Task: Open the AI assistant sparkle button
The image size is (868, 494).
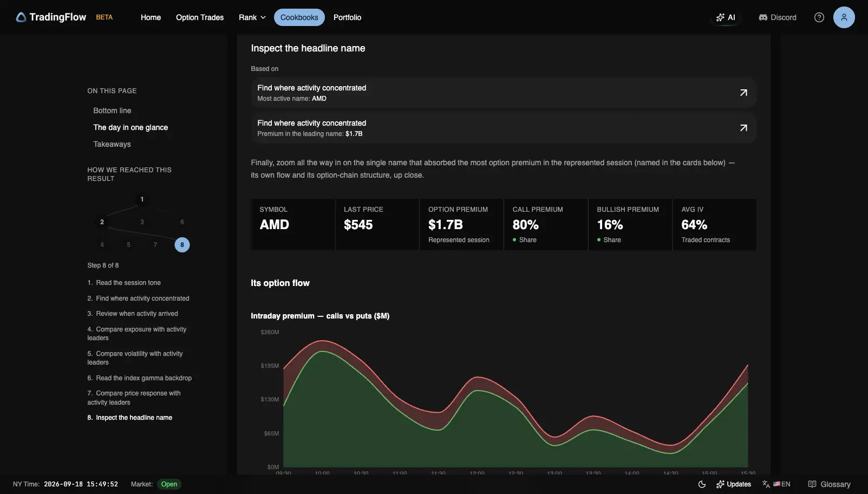Action: (726, 17)
